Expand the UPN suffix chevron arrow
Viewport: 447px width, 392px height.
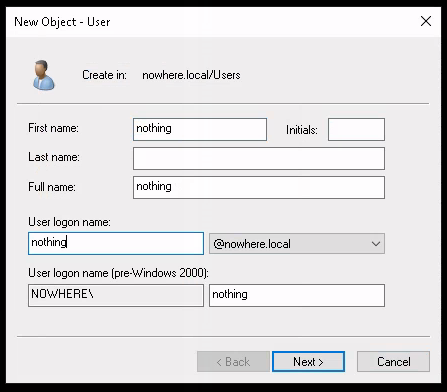[376, 244]
